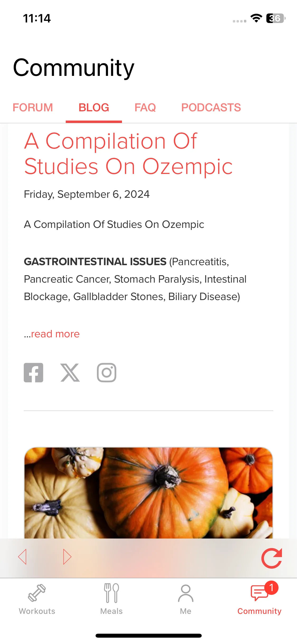Tap the Wi-Fi status icon

tap(256, 18)
